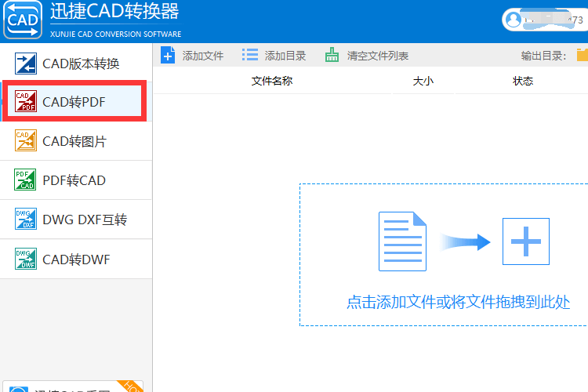The image size is (588, 392).
Task: Click the CAD转DWF teal icon
Action: coord(26,259)
